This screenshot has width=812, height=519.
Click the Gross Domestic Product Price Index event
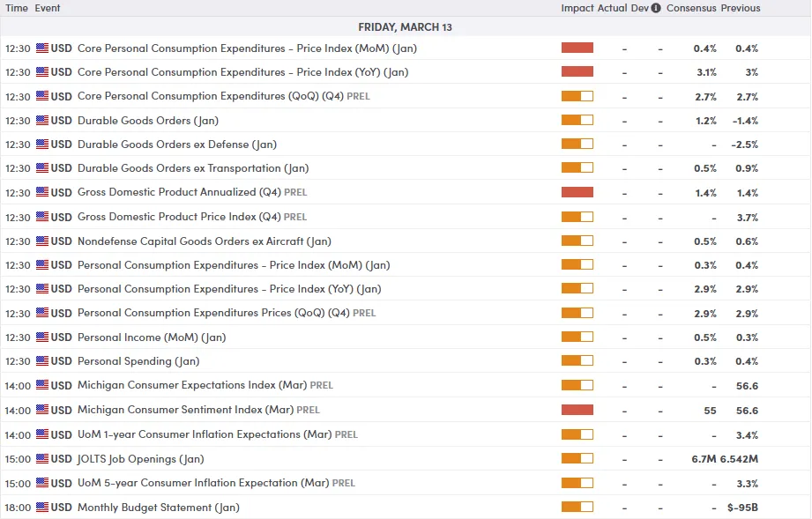tap(179, 217)
